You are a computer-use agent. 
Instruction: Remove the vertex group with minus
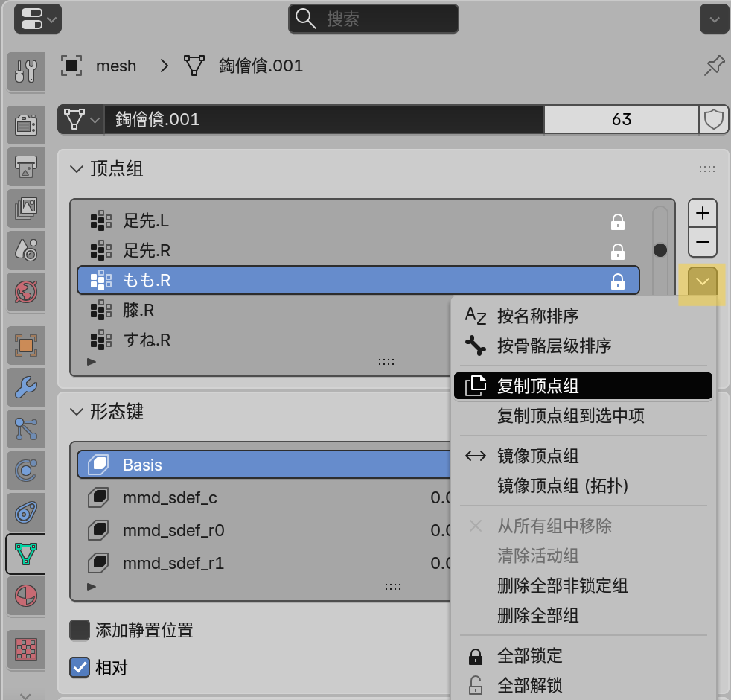click(x=702, y=242)
